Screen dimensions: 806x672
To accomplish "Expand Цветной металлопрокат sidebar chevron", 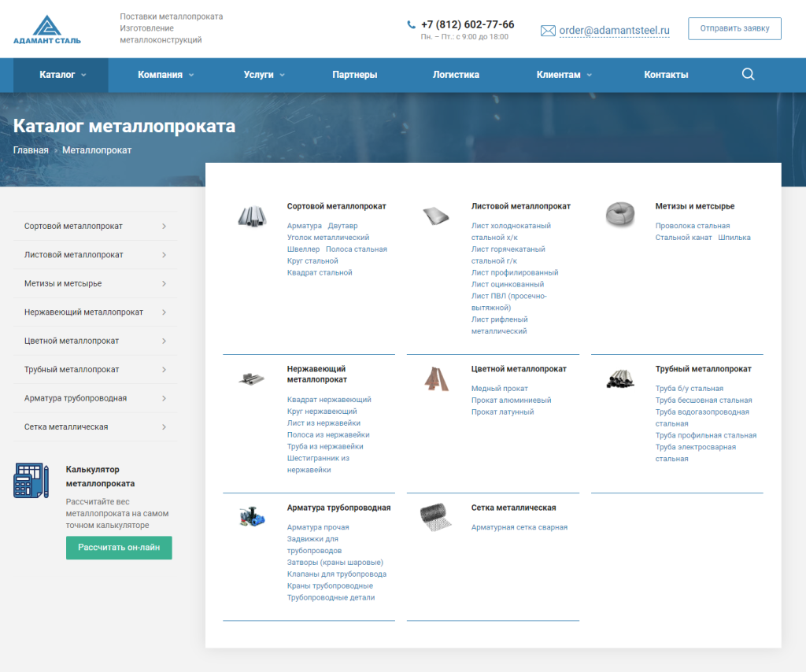I will point(164,342).
